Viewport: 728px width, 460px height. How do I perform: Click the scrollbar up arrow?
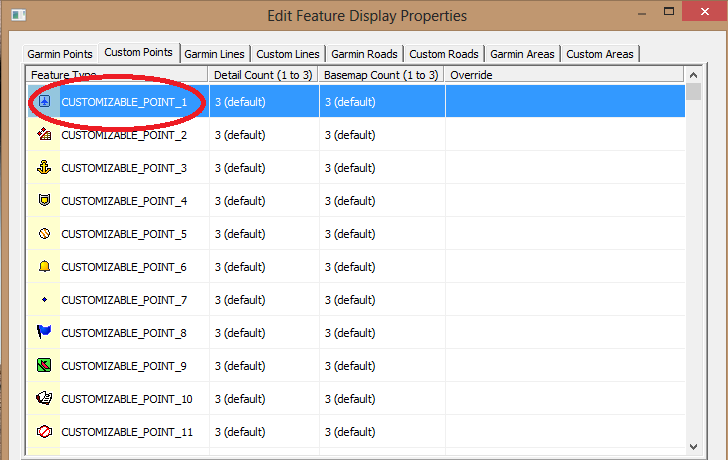694,75
